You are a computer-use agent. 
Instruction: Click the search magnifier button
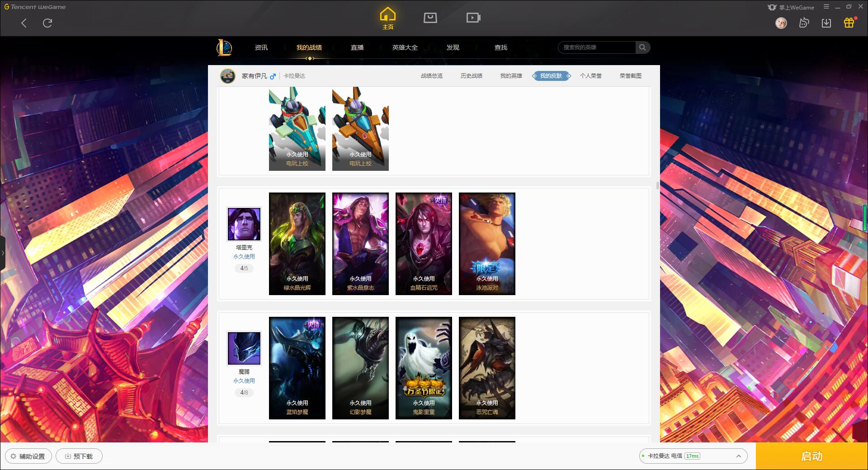pyautogui.click(x=642, y=47)
